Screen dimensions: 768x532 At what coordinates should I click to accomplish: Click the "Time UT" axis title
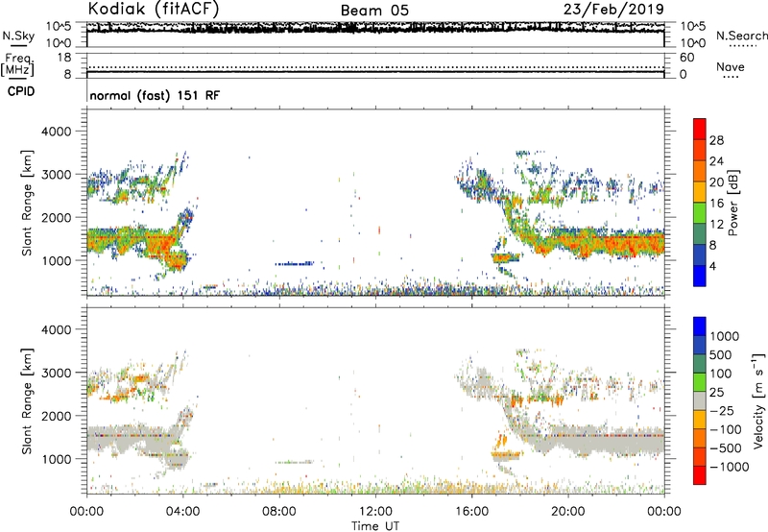tap(375, 526)
